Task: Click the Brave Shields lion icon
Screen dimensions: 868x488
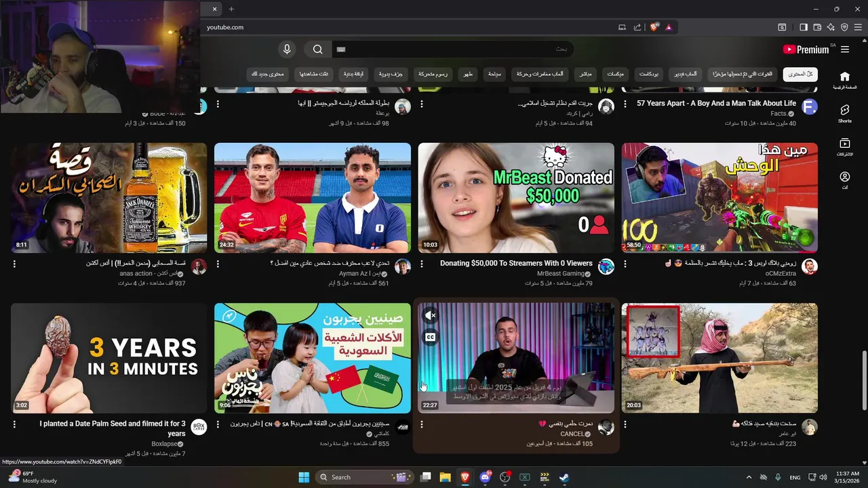Action: pos(654,27)
